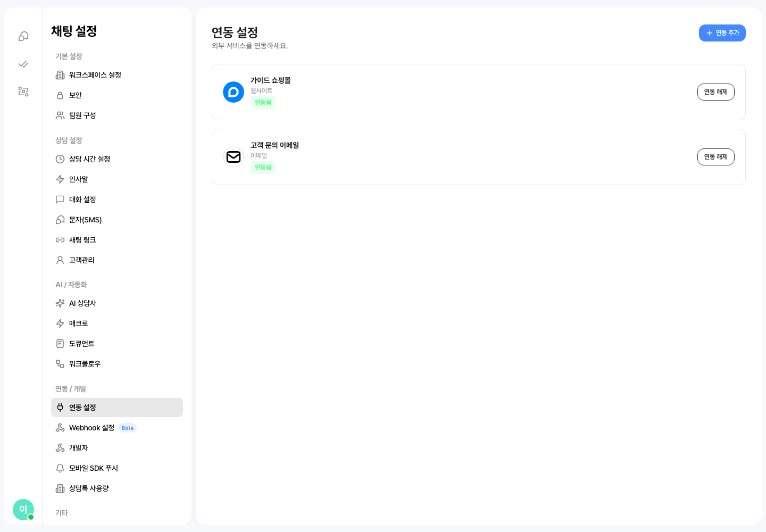Click 연동됨 status badge under 웹사이트
This screenshot has width=766, height=532.
(263, 103)
